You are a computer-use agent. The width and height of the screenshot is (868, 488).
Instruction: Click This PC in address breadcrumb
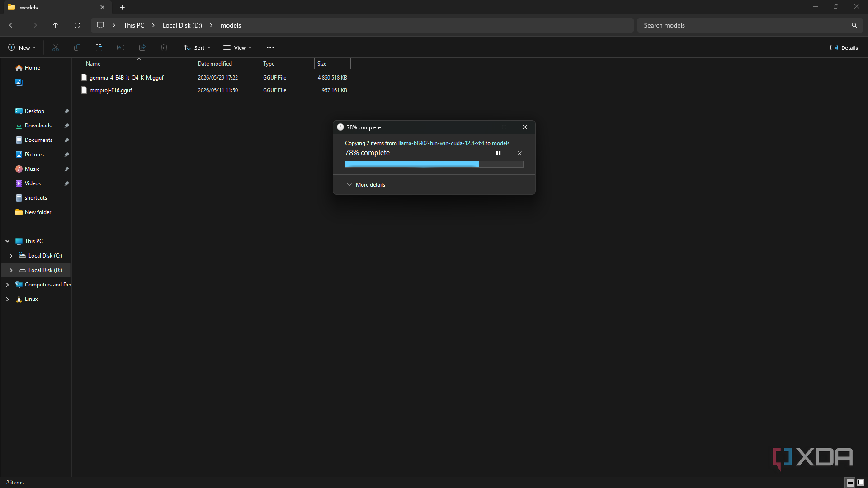134,25
